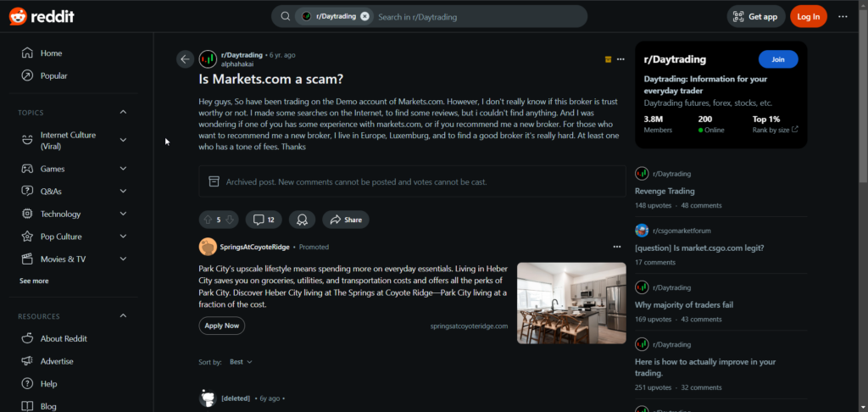The width and height of the screenshot is (868, 412).
Task: Expand the Games topic
Action: pos(123,169)
